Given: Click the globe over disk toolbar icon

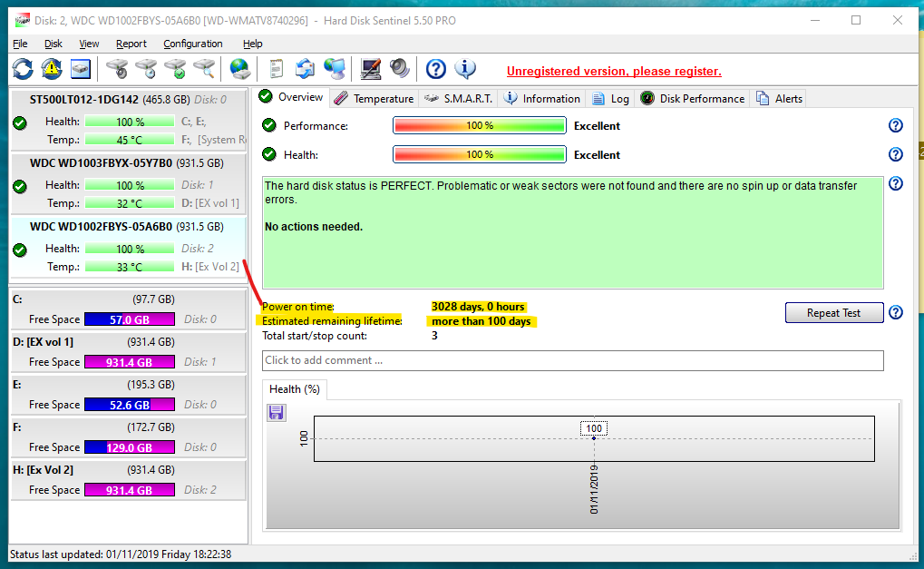Looking at the screenshot, I should (x=239, y=69).
